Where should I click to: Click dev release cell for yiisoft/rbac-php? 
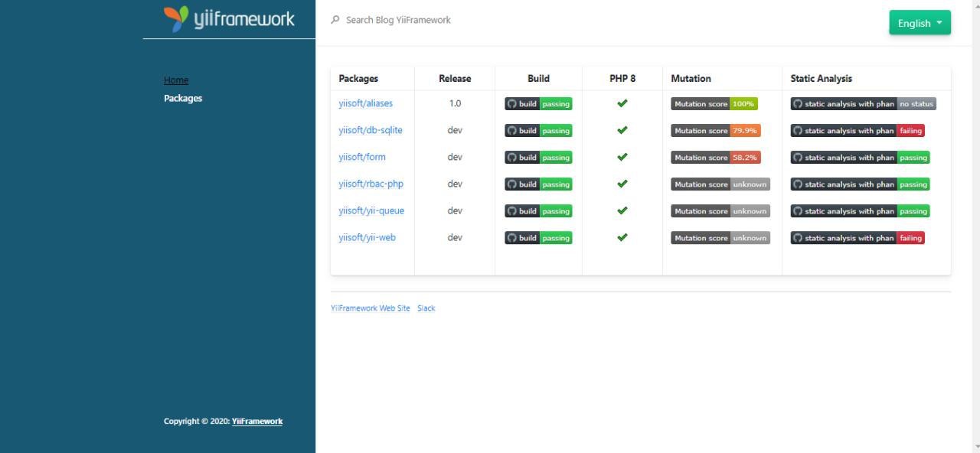[455, 184]
